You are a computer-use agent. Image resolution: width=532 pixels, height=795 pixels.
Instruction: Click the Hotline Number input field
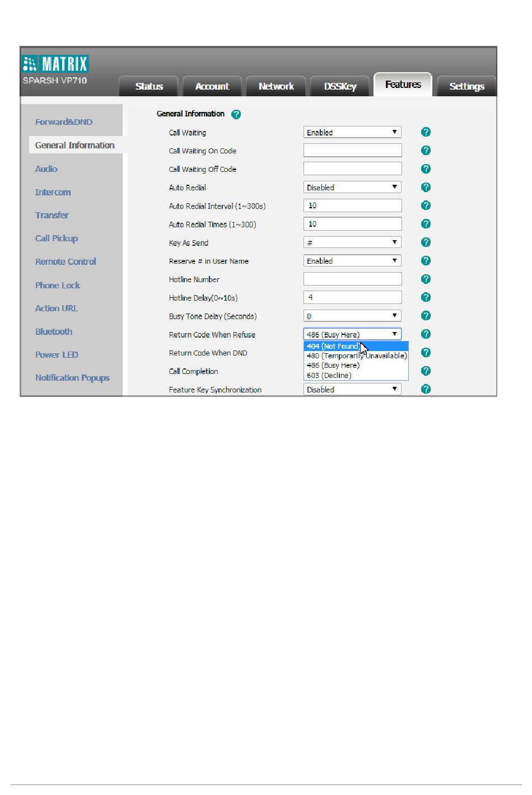pyautogui.click(x=352, y=279)
